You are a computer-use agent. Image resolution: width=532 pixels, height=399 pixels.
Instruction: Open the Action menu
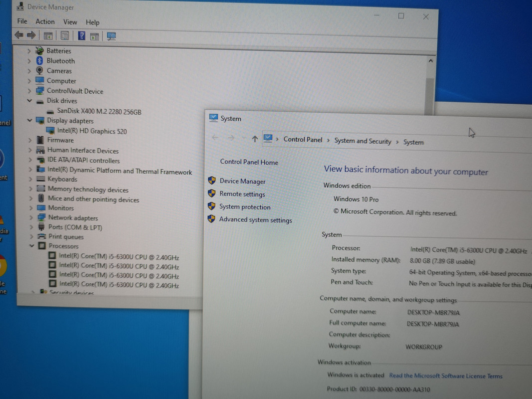coord(45,22)
